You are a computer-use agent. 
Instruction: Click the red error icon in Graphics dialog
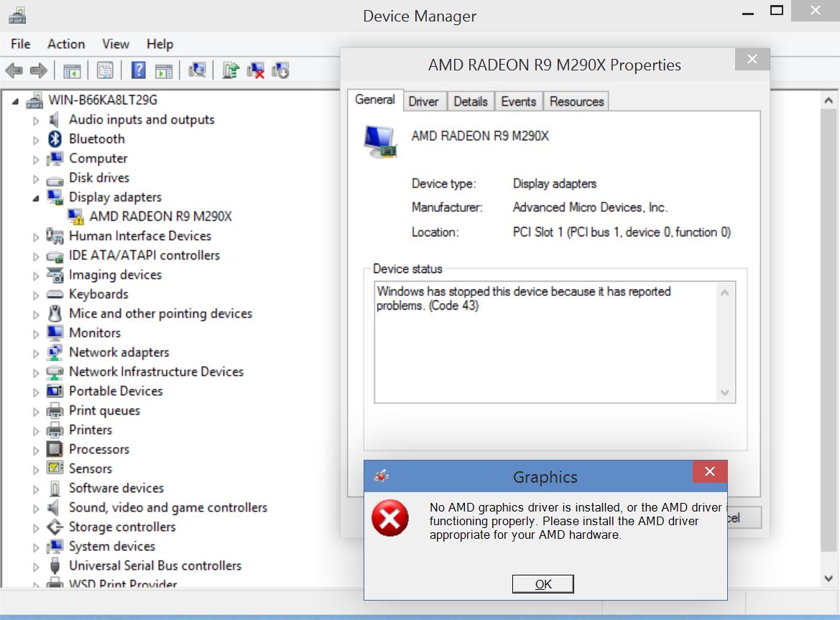[x=390, y=518]
